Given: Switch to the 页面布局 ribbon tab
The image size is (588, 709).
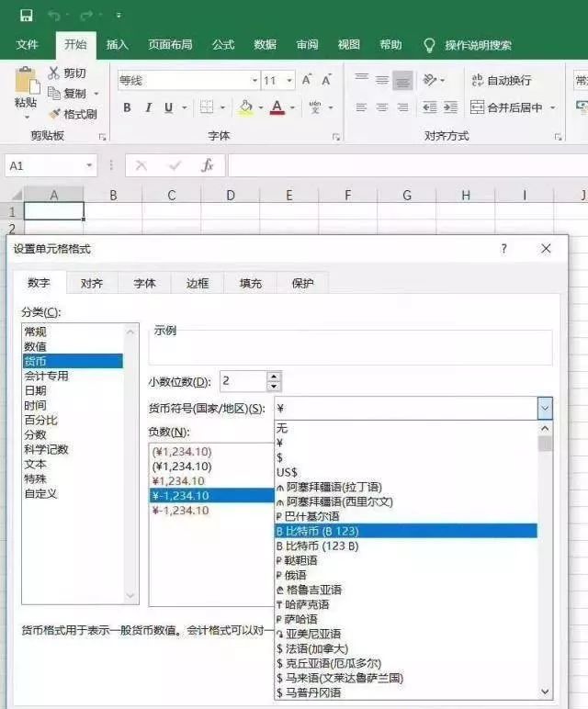Looking at the screenshot, I should [x=170, y=44].
